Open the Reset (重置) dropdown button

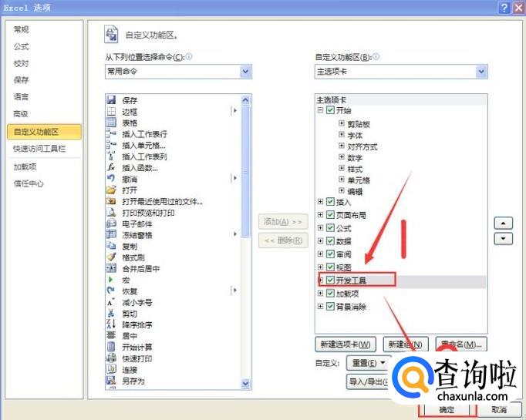369,363
